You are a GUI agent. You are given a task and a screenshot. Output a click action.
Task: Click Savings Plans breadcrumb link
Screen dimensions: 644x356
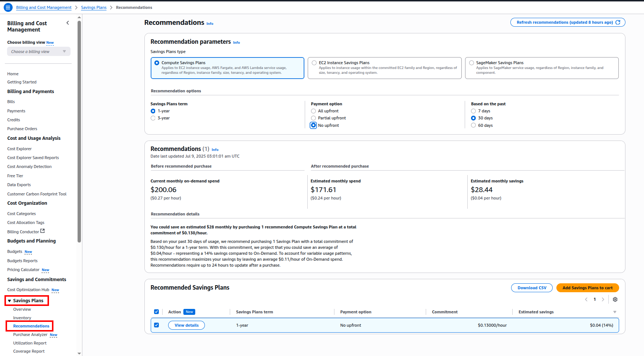[94, 7]
